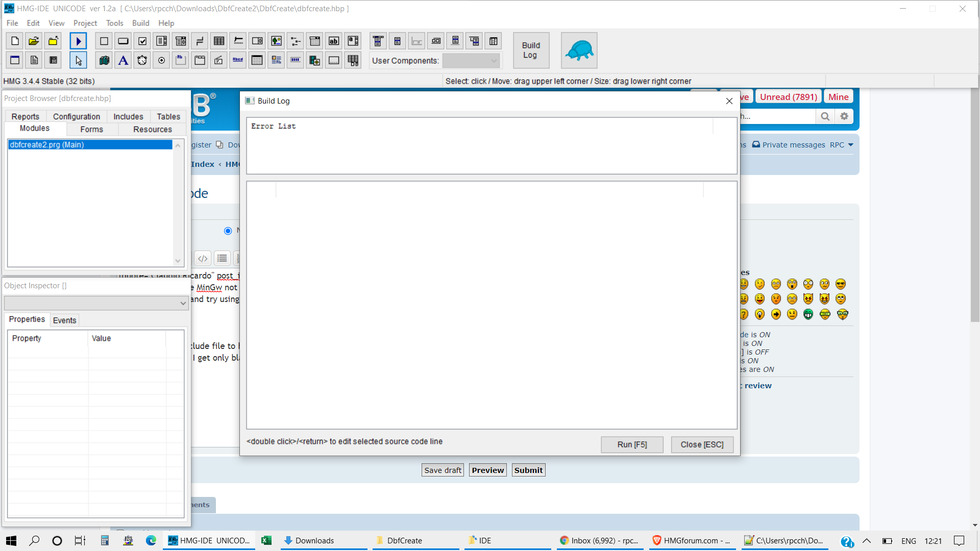Run the project using the blue play icon
Image resolution: width=980 pixels, height=551 pixels.
point(78,41)
